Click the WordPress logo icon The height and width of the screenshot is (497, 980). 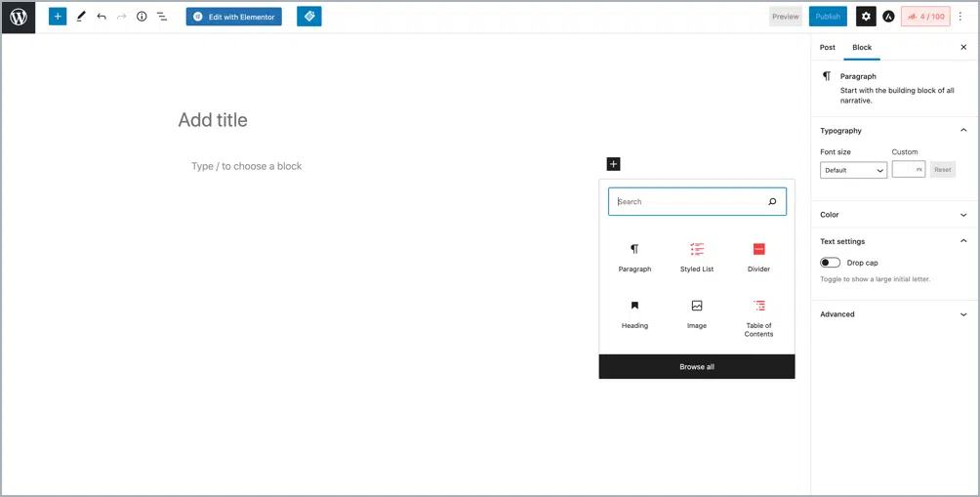pyautogui.click(x=19, y=17)
